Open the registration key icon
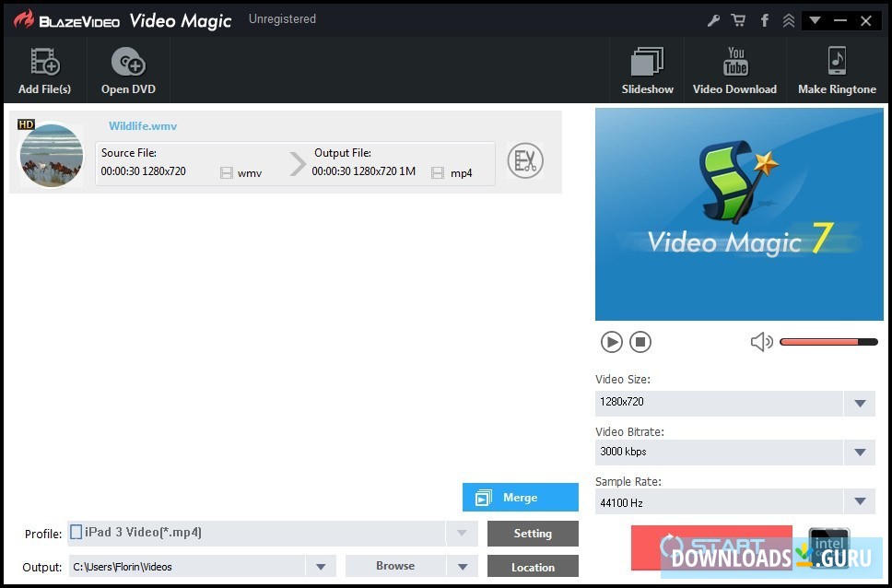The height and width of the screenshot is (588, 892). tap(712, 18)
